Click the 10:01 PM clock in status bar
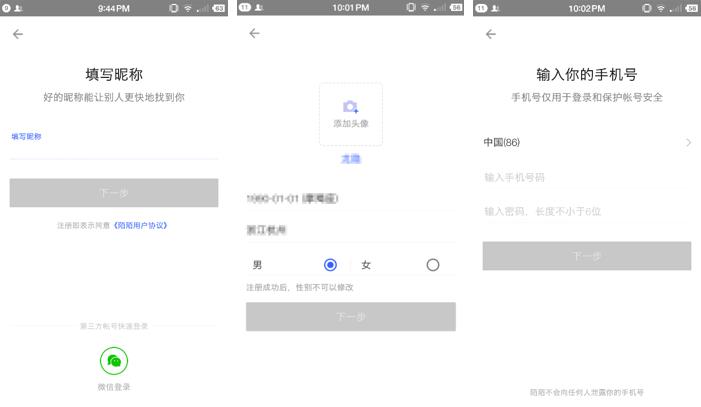Screen dimensions: 701x407 [351, 8]
